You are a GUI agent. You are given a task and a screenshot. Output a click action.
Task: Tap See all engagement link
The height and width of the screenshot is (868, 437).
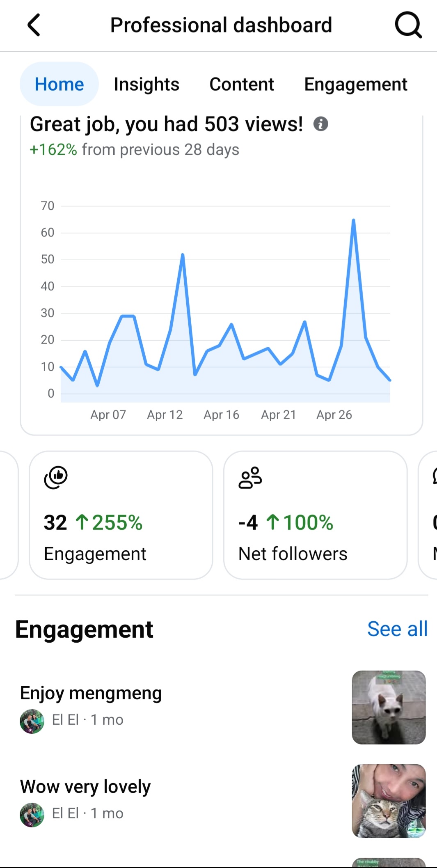[397, 629]
